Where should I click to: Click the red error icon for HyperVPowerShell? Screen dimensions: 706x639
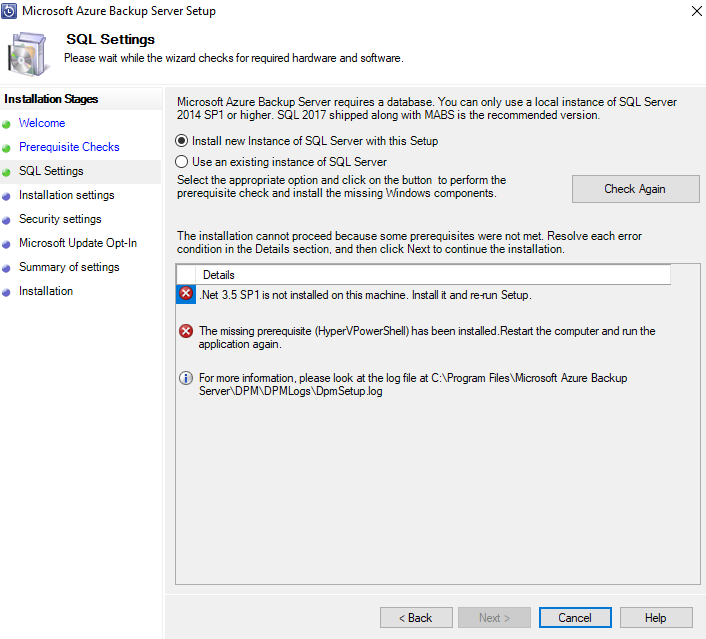click(186, 331)
